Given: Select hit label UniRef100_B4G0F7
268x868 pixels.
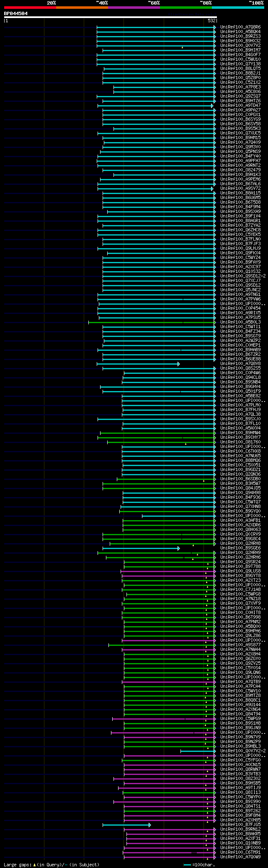Looking at the screenshot, I should point(240,54).
